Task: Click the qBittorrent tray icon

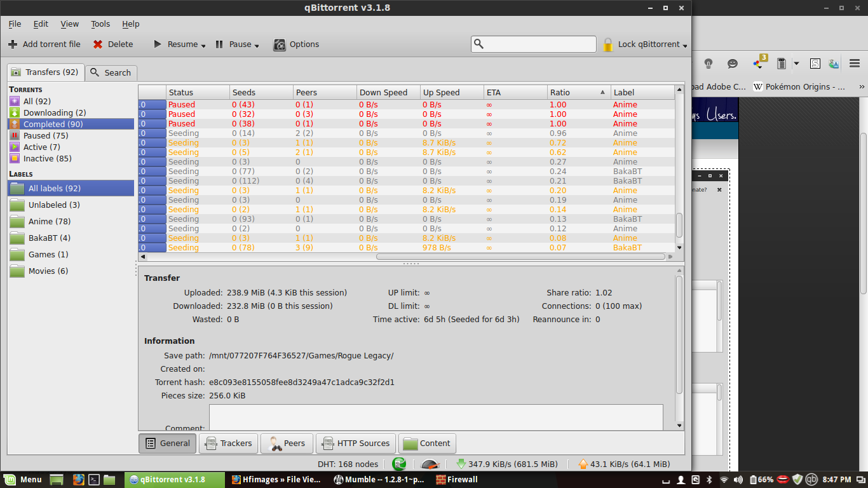Action: click(811, 479)
